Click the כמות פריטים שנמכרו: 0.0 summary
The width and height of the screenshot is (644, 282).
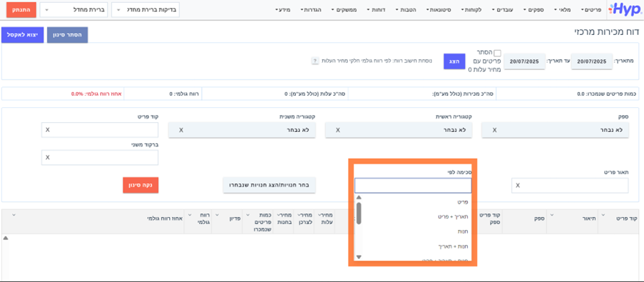click(x=607, y=94)
